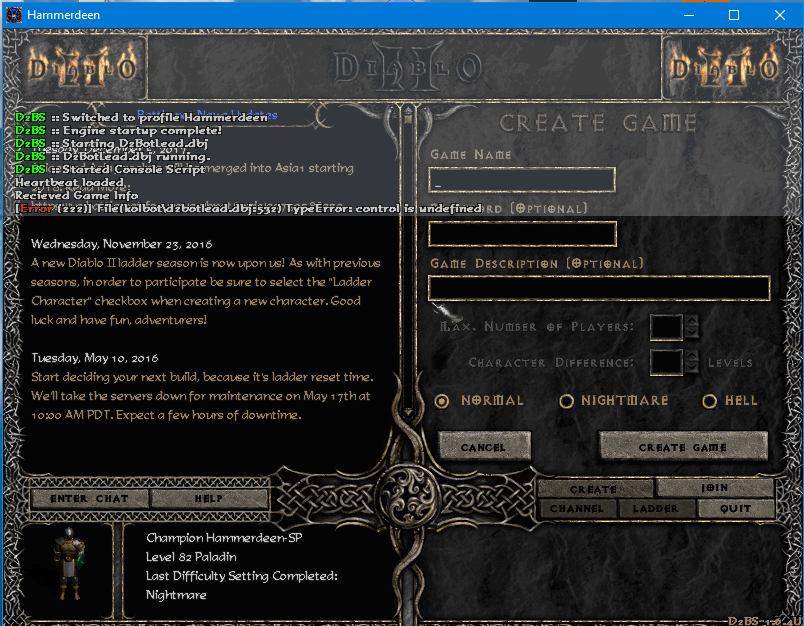This screenshot has width=804, height=626.
Task: Increase Max Number of Players with up arrow
Action: pyautogui.click(x=693, y=320)
